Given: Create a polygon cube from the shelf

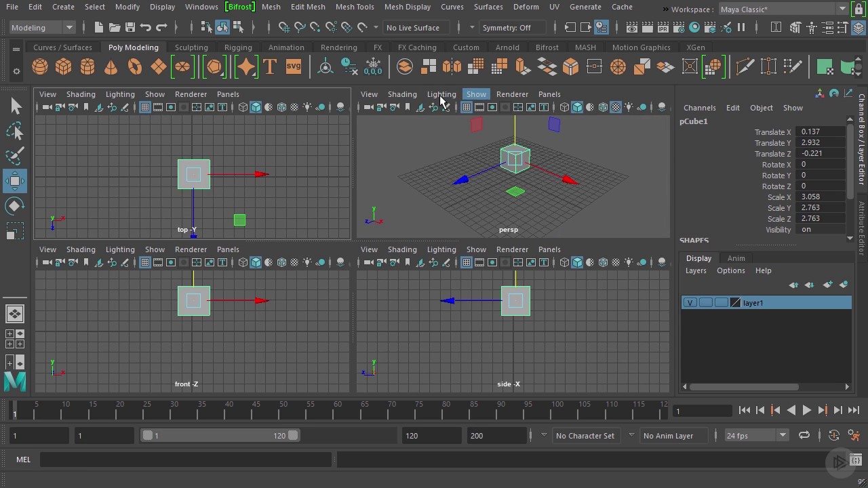Looking at the screenshot, I should click(63, 66).
